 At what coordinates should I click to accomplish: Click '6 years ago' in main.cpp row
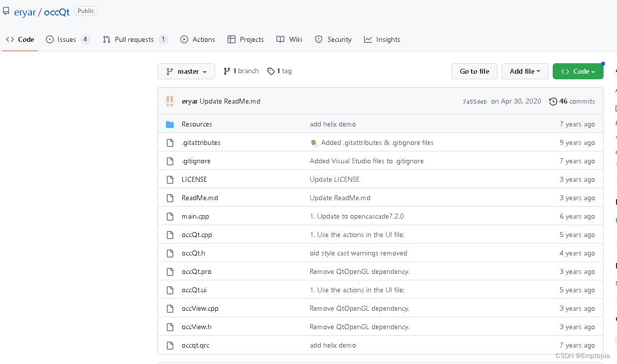(x=577, y=216)
